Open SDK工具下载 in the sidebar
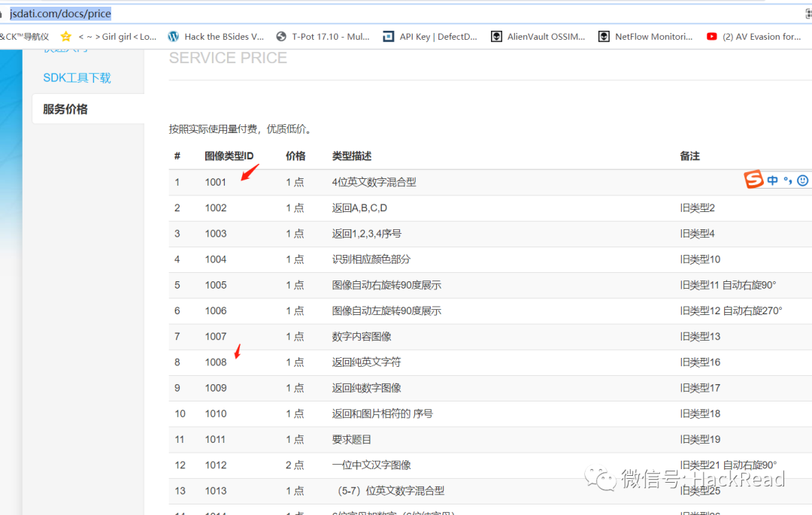This screenshot has height=515, width=812. click(x=77, y=77)
